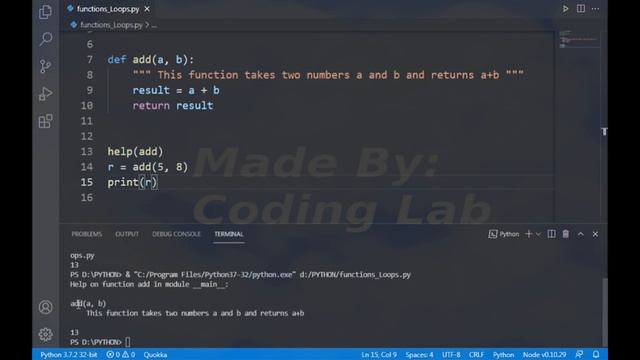Open the Source Control view
The height and width of the screenshot is (360, 640).
point(45,66)
